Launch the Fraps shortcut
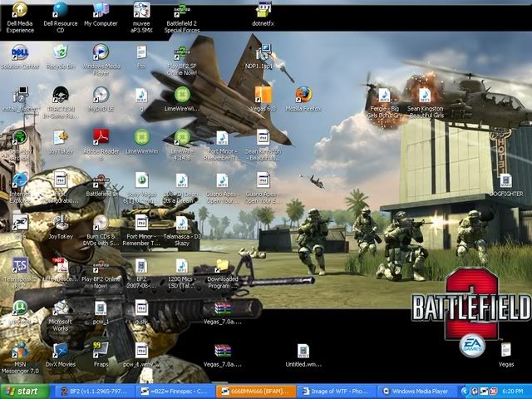532x399 pixels. (101, 355)
